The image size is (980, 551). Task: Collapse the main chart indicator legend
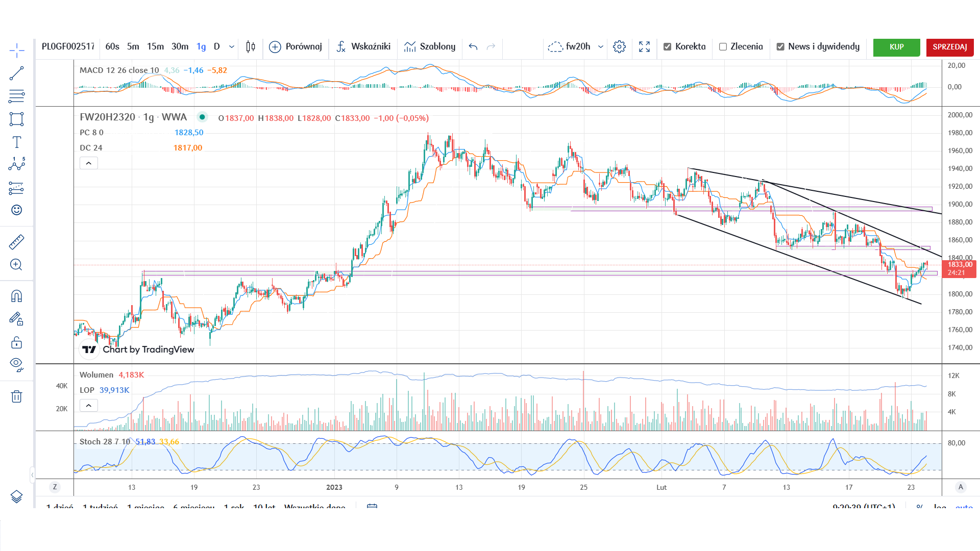click(89, 163)
